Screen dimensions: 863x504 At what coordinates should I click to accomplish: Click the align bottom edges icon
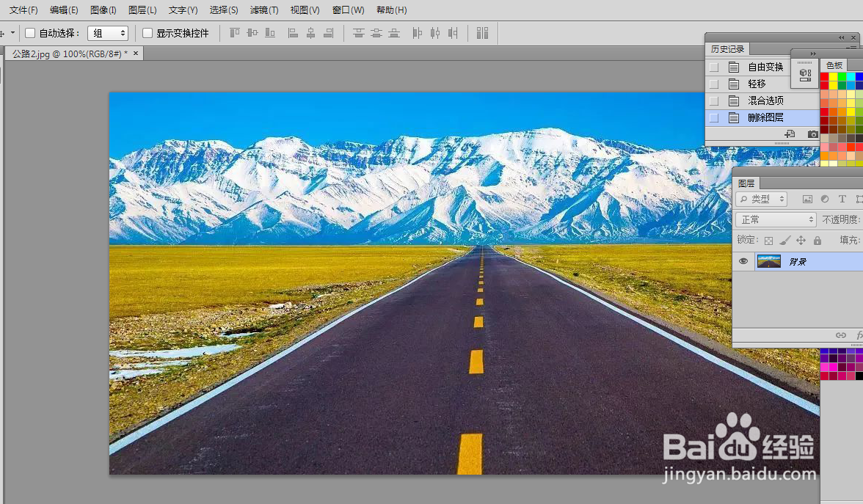[x=270, y=33]
